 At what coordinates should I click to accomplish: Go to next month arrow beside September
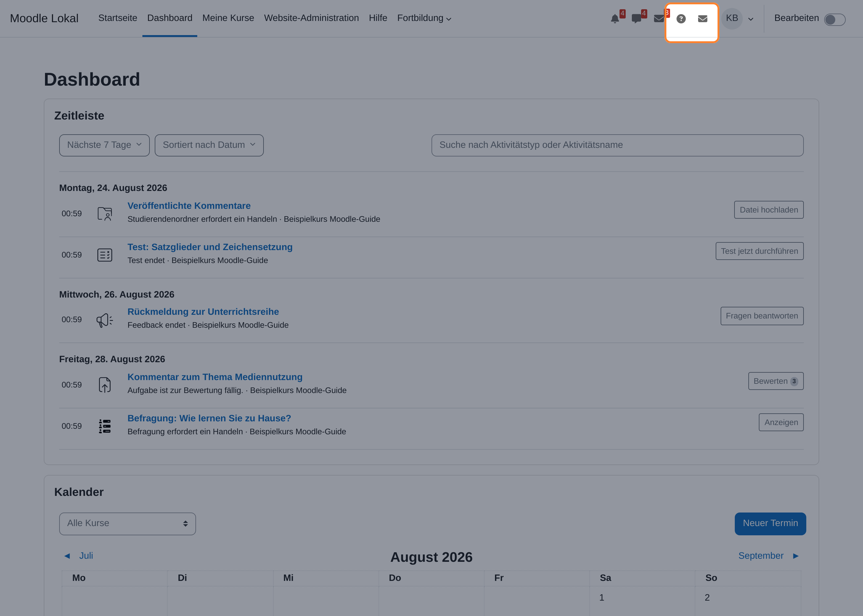[x=796, y=556]
